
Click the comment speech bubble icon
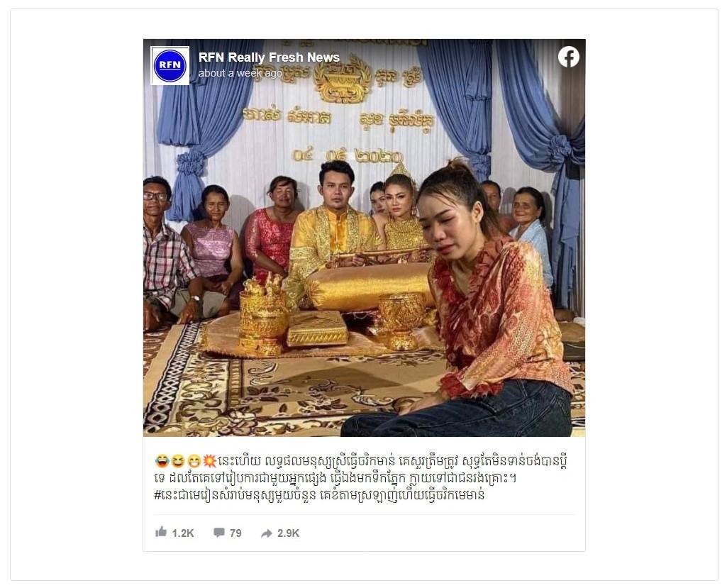pos(219,533)
